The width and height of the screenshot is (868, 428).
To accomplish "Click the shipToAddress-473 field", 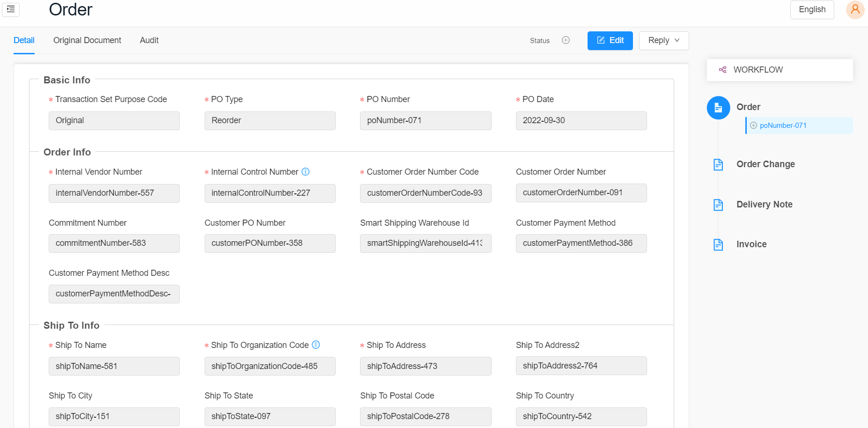I will 426,366.
